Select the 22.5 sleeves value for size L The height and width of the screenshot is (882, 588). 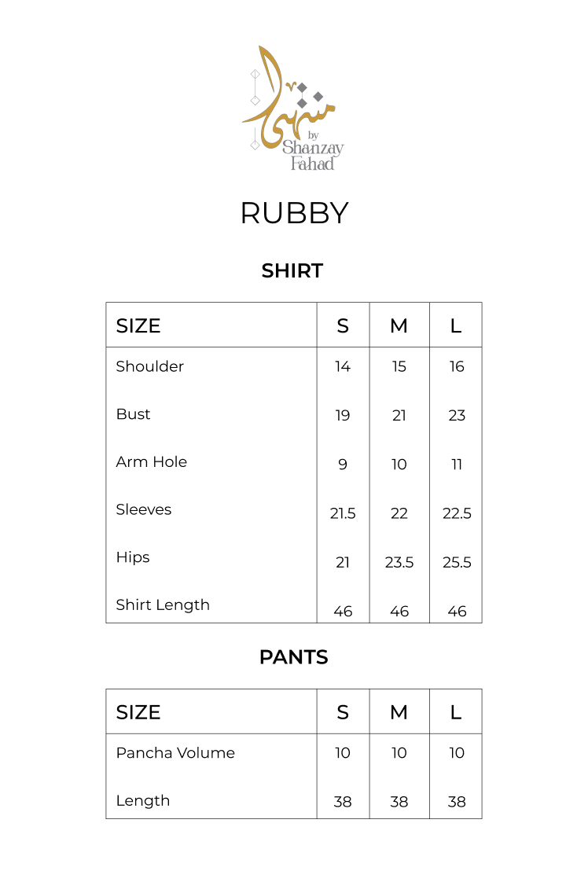[x=457, y=514]
